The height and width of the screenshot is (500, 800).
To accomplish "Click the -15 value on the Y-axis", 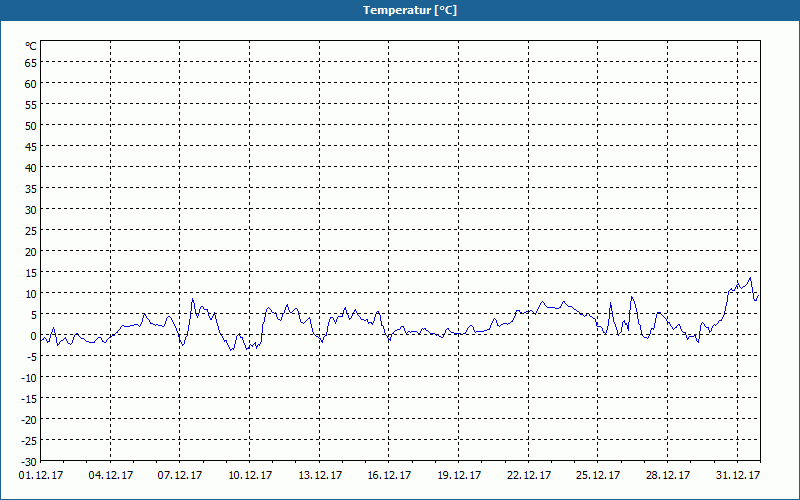I will [29, 399].
